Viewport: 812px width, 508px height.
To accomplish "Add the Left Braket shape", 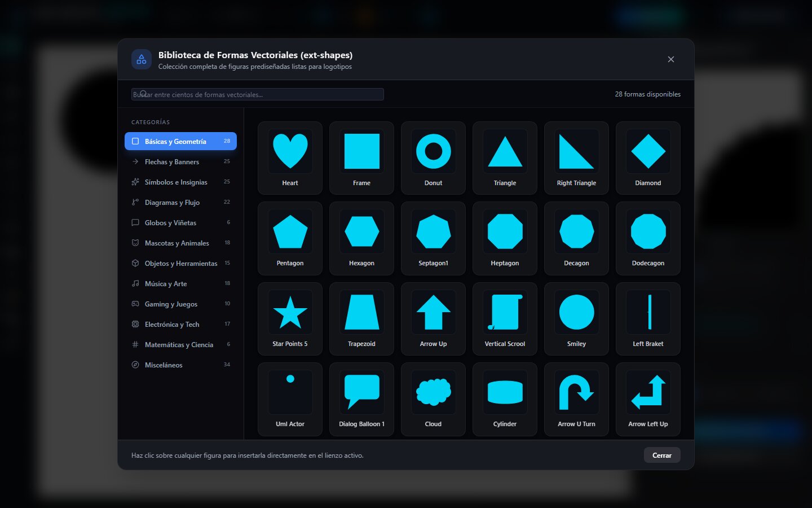I will [648, 319].
